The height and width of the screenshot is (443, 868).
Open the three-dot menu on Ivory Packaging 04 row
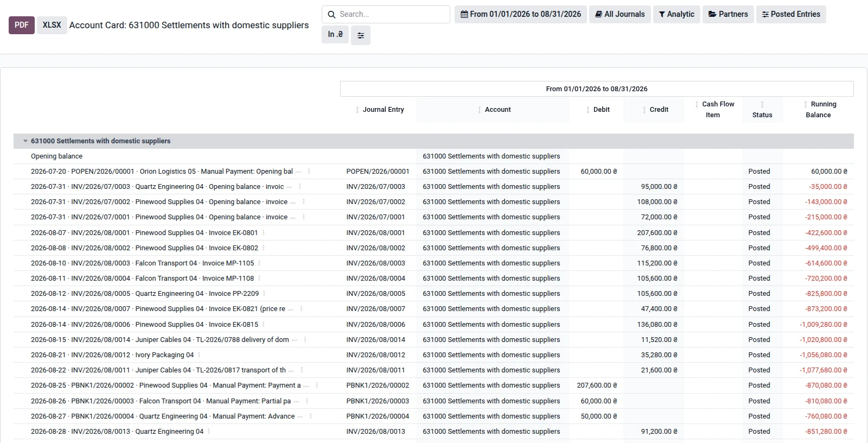click(199, 355)
